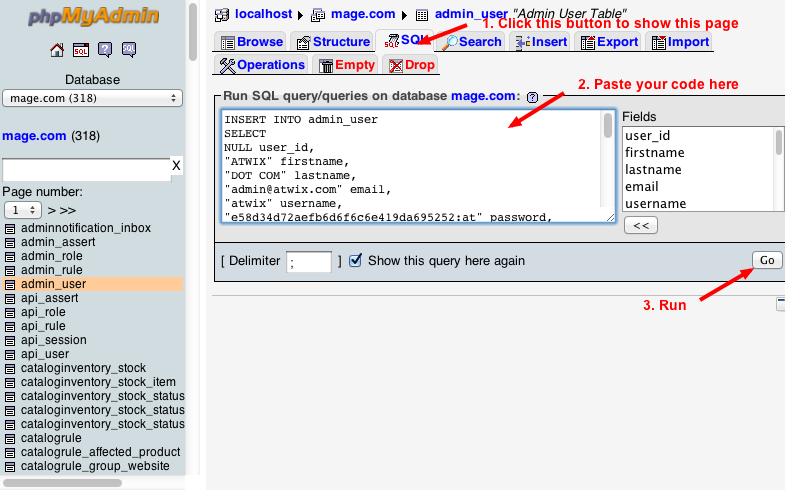This screenshot has height=490, width=785.
Task: Click table icon beside catalogrule_affected_product
Action: pyautogui.click(x=10, y=453)
